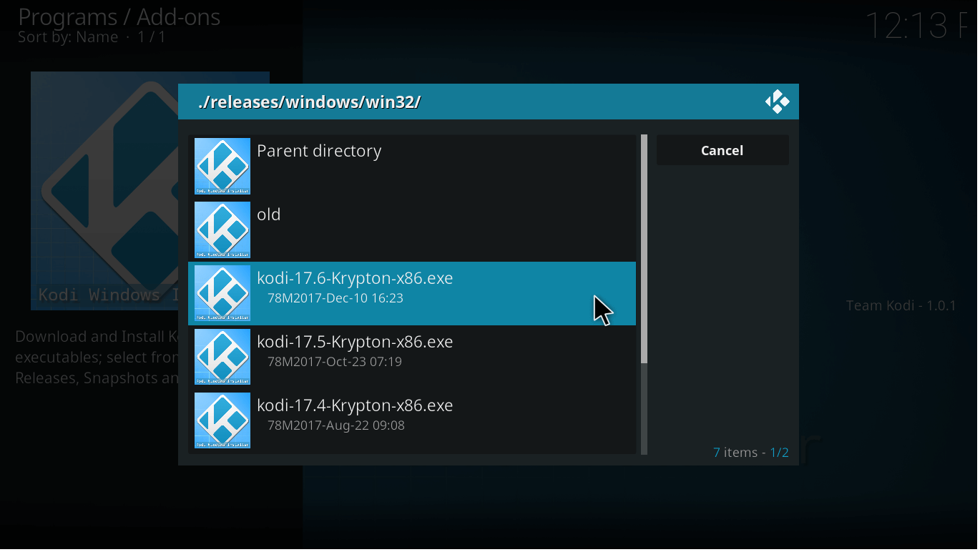Select kodi-17.6-Krypton-x86.exe file name
This screenshot has height=552, width=980.
pos(355,278)
